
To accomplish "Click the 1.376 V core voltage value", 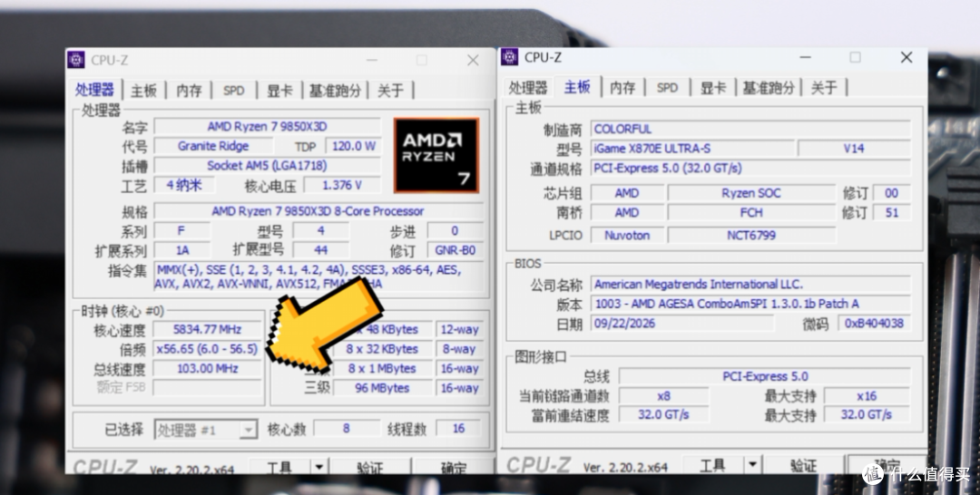I will pyautogui.click(x=342, y=185).
